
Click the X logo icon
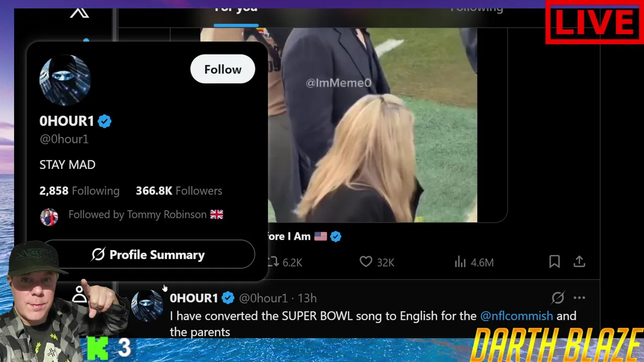[79, 12]
